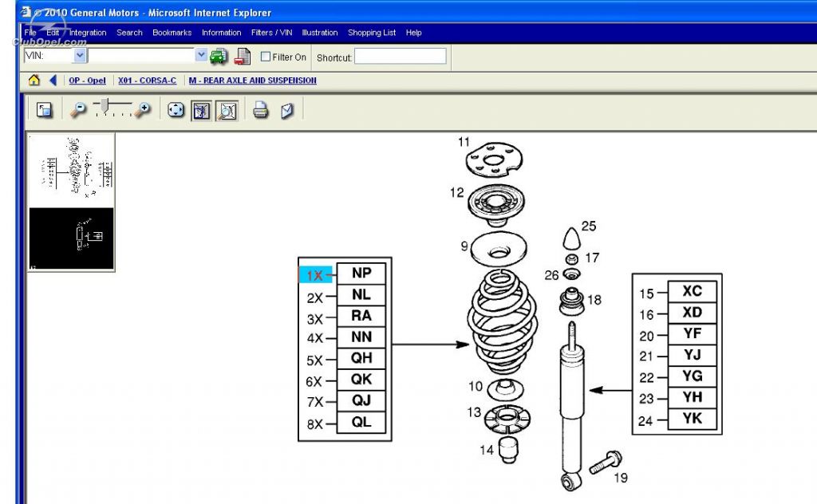
Task: Follow the X01 - CORSA-C breadcrumb link
Action: 147,81
